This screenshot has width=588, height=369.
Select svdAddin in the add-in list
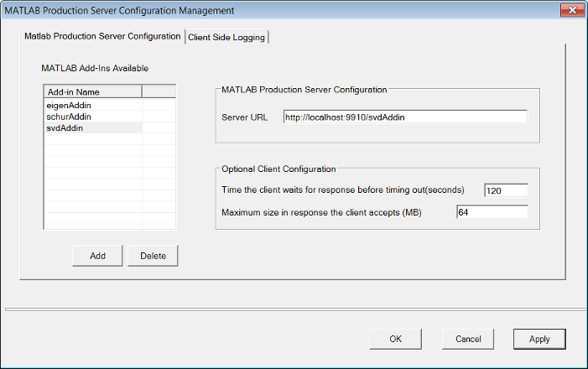pos(93,127)
